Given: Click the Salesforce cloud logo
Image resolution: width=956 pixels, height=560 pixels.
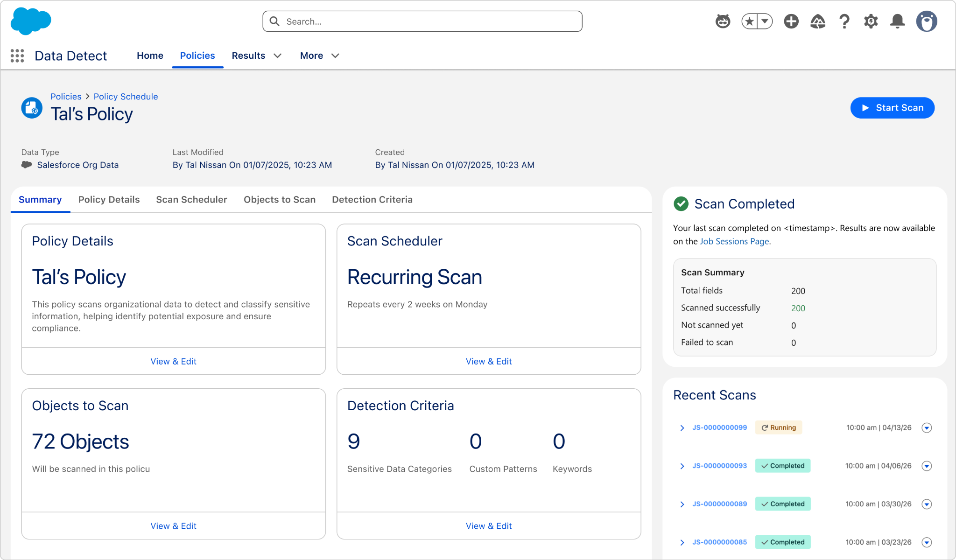Looking at the screenshot, I should coord(31,21).
